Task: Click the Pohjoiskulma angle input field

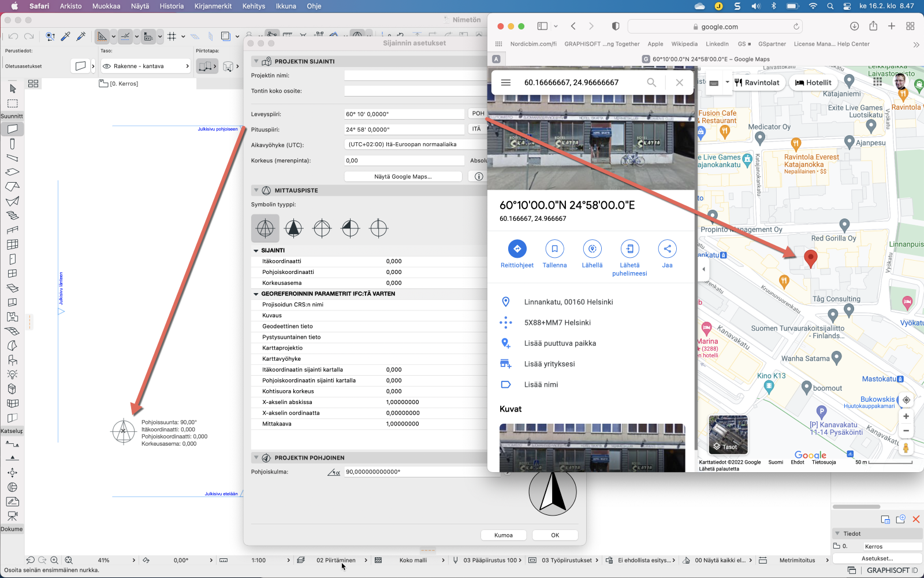Action: coord(422,472)
